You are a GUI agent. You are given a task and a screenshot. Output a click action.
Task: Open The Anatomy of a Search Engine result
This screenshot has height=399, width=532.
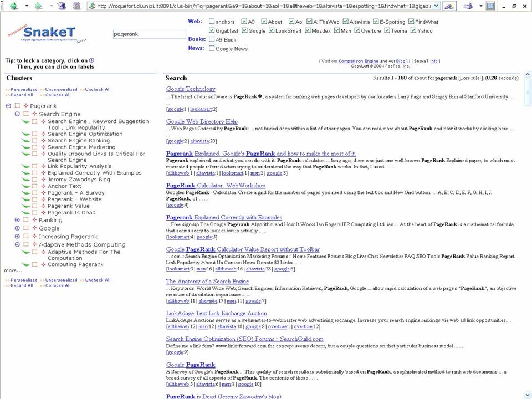pos(207,282)
